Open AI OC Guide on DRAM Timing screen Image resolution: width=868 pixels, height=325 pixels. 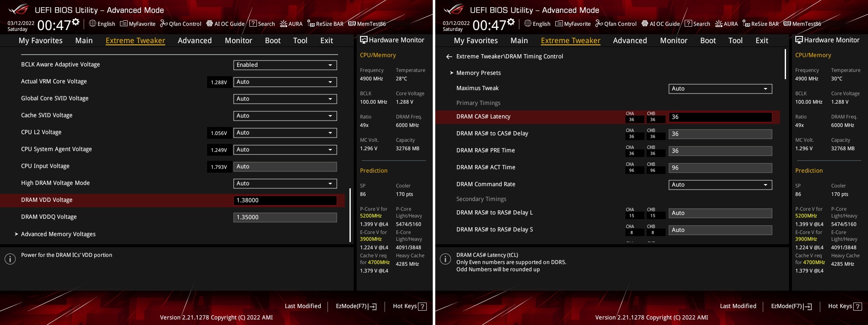click(661, 24)
